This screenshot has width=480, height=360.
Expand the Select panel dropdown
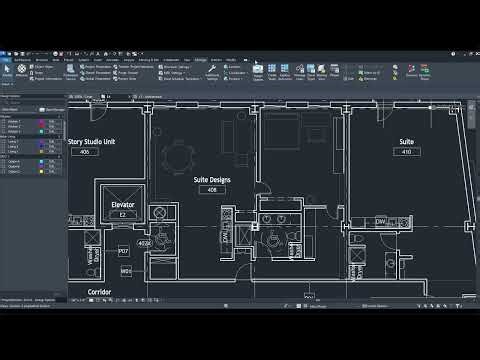[x=7, y=84]
